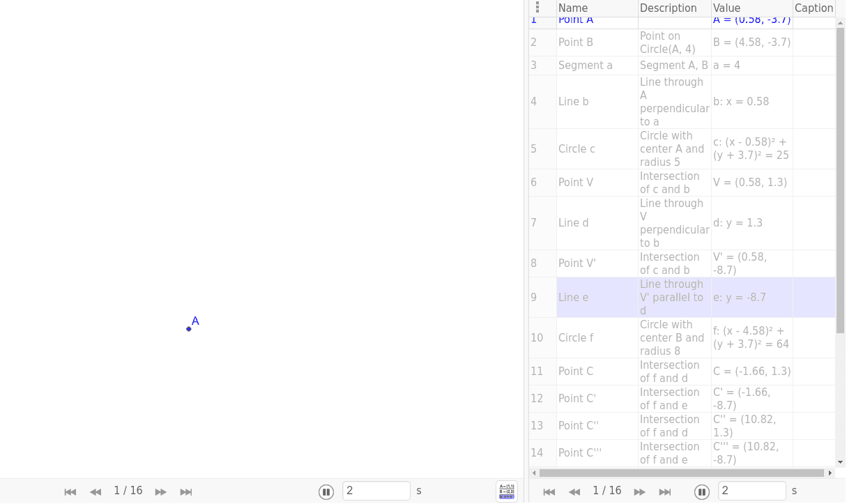Click the scroll-down arrow of the protocol table
This screenshot has width=847, height=504.
pos(841,462)
